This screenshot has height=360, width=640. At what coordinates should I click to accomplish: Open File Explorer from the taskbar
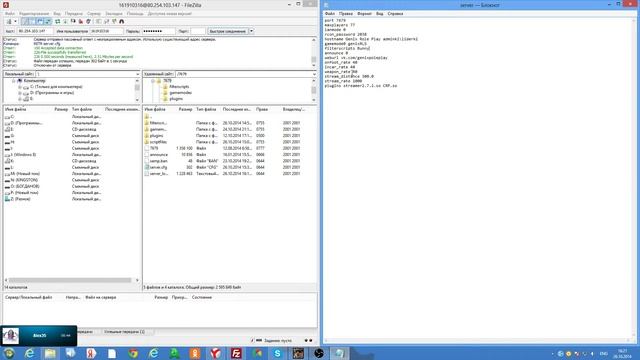click(x=50, y=353)
